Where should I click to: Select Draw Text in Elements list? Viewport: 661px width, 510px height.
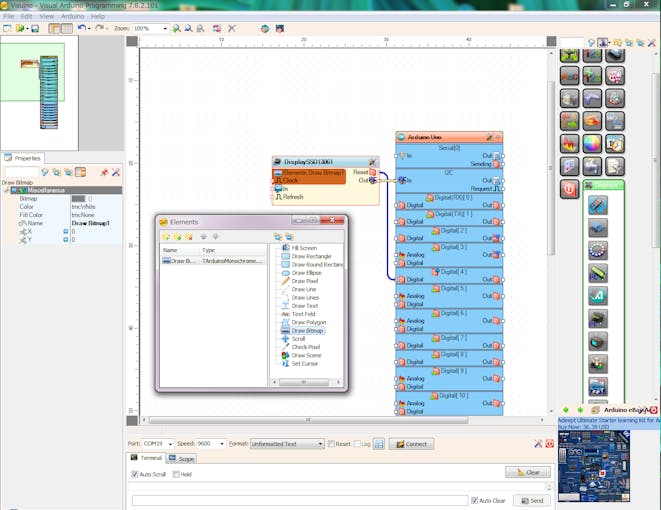point(305,306)
